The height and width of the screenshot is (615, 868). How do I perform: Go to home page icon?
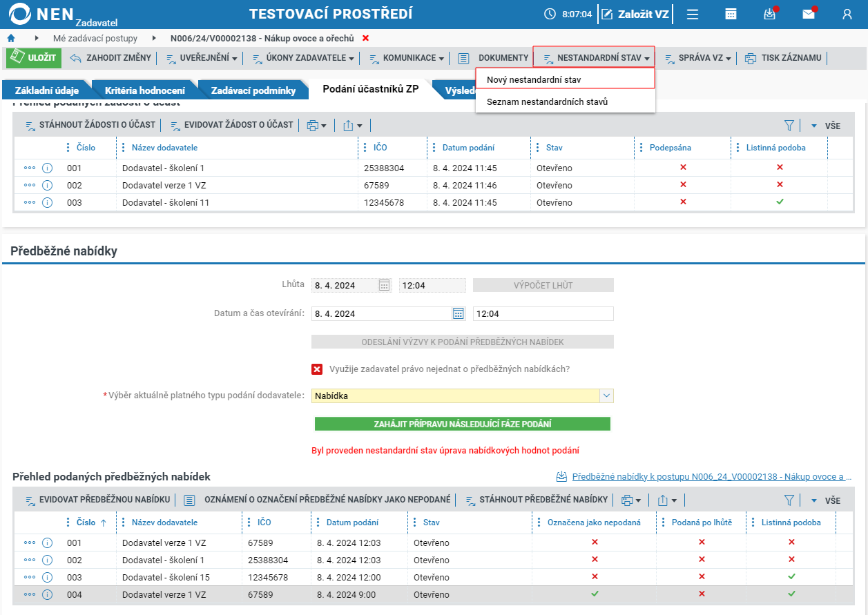click(x=10, y=38)
